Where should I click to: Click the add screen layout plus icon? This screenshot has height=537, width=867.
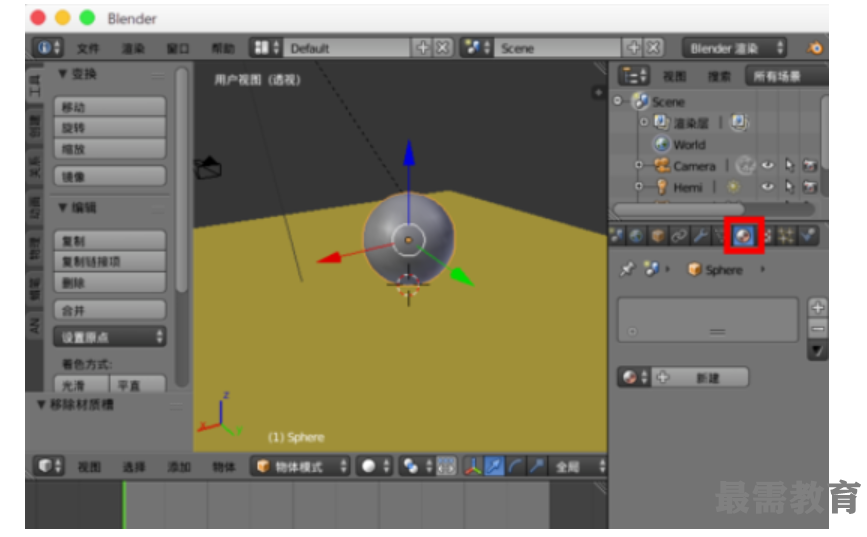(423, 48)
